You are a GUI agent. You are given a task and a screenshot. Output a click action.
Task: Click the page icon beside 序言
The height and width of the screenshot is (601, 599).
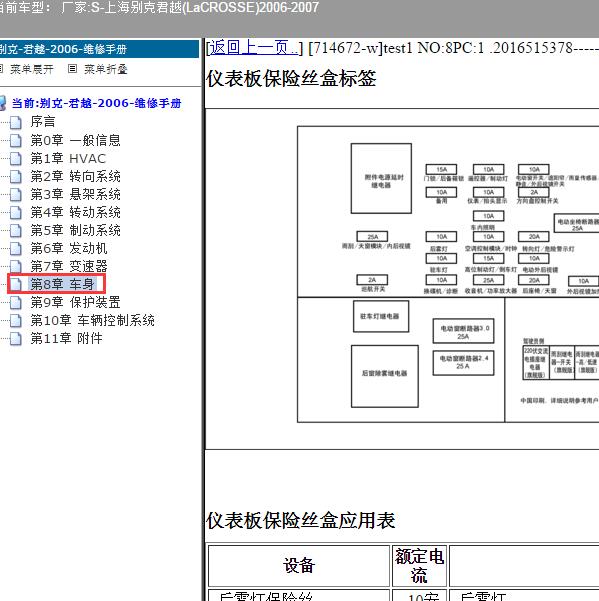(16, 122)
